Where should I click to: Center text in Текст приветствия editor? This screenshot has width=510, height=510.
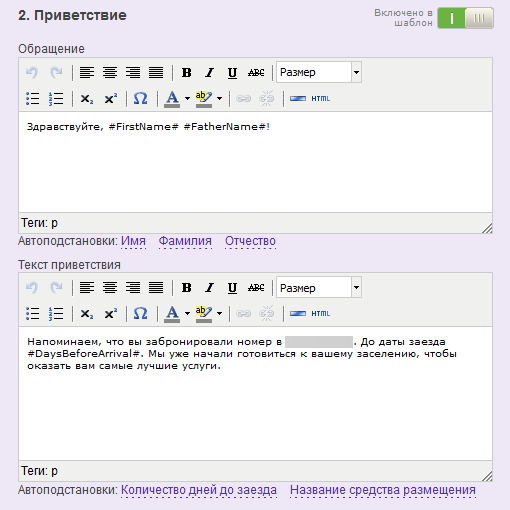110,287
